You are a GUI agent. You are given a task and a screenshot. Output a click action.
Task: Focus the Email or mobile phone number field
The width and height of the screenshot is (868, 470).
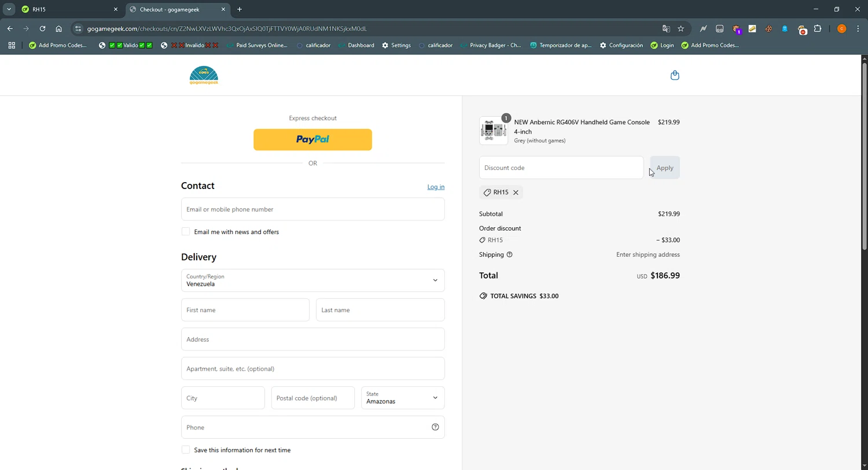click(312, 209)
